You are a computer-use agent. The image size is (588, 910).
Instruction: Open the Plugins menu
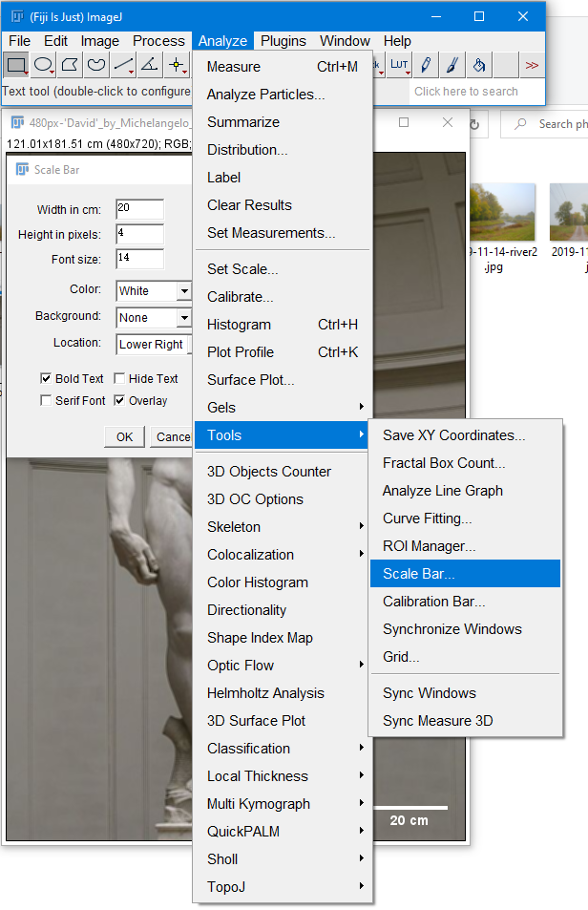point(283,41)
